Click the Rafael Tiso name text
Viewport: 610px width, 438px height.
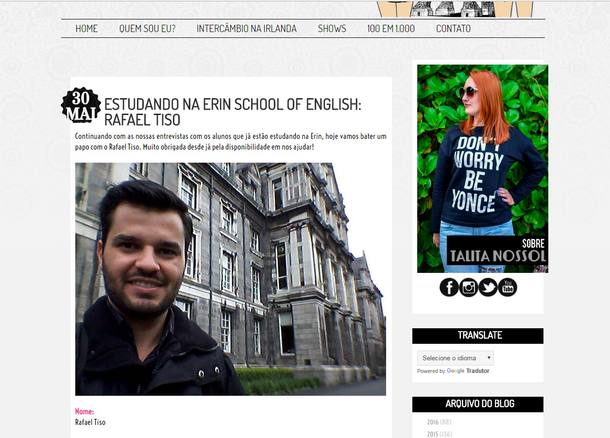[x=90, y=422]
